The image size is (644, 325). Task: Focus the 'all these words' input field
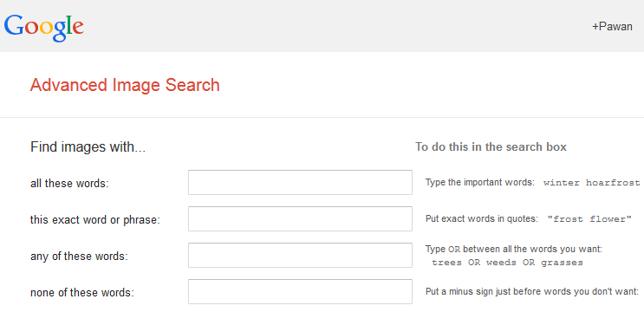(300, 182)
